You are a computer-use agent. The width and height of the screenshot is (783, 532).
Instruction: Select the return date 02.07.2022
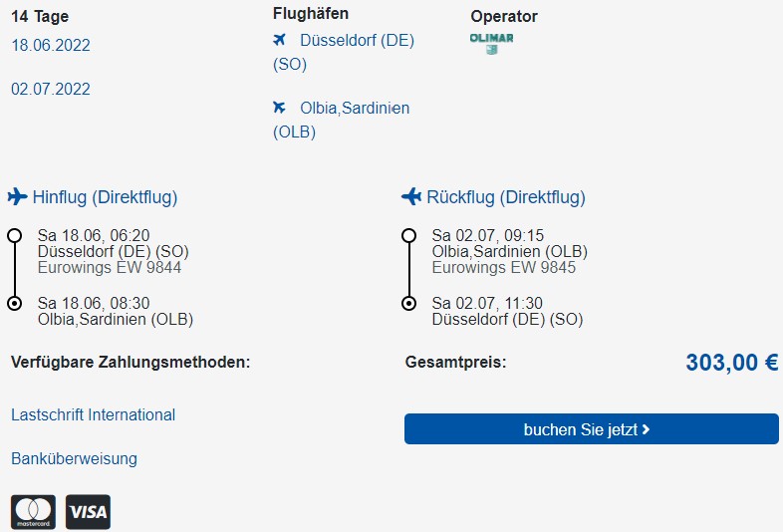[x=51, y=90]
